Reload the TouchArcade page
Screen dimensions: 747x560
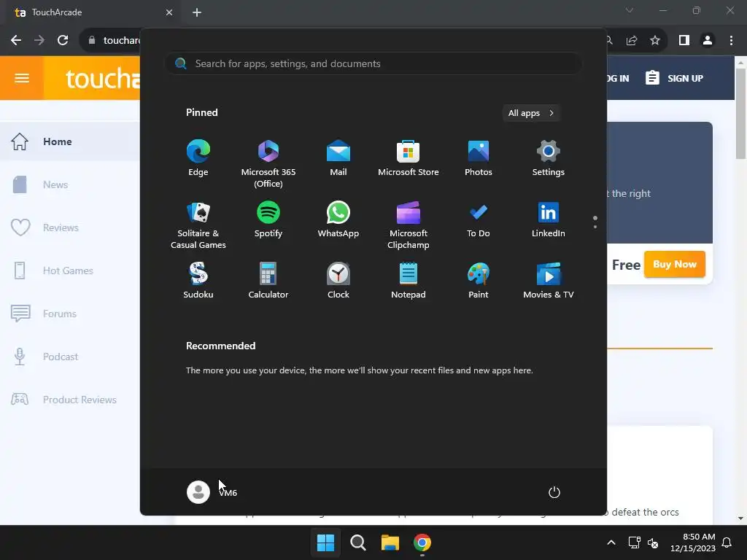pyautogui.click(x=63, y=40)
